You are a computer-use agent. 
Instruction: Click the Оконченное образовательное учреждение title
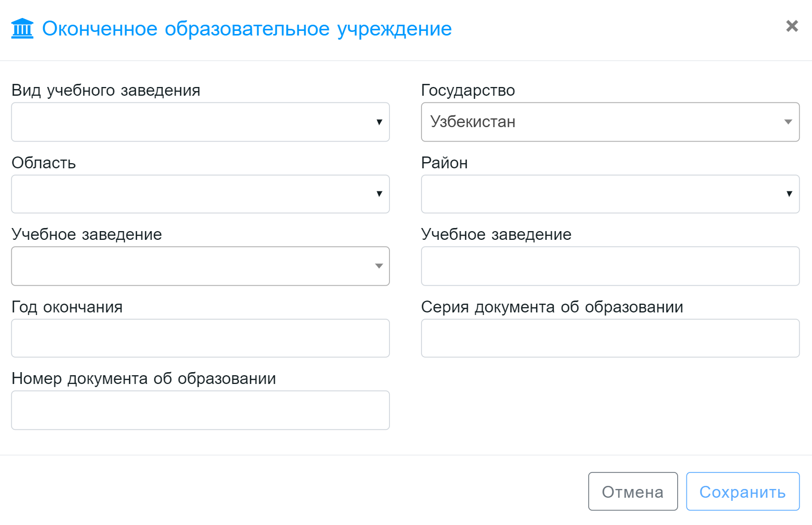coord(246,29)
